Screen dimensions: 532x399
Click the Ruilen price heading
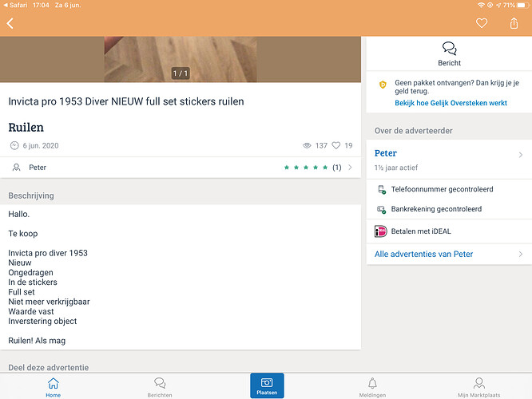click(26, 128)
